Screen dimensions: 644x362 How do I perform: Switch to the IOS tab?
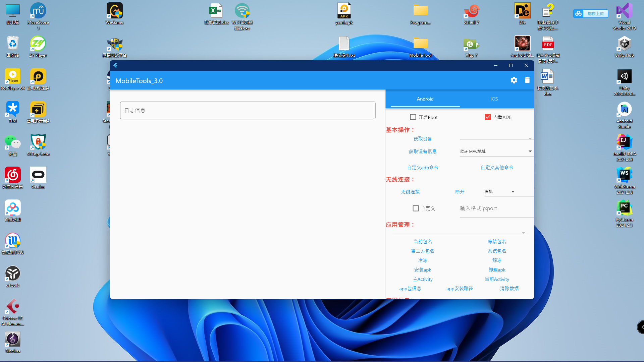[x=494, y=99]
